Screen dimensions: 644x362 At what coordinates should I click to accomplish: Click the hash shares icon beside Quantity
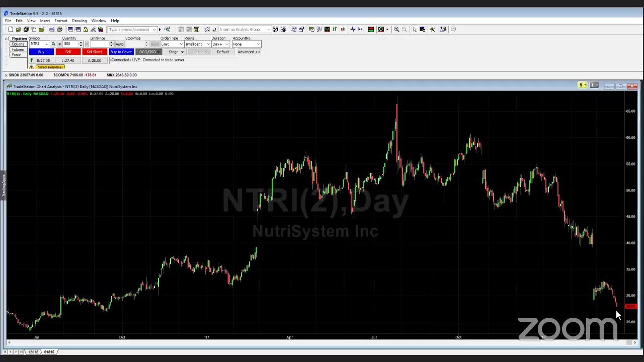pos(59,44)
